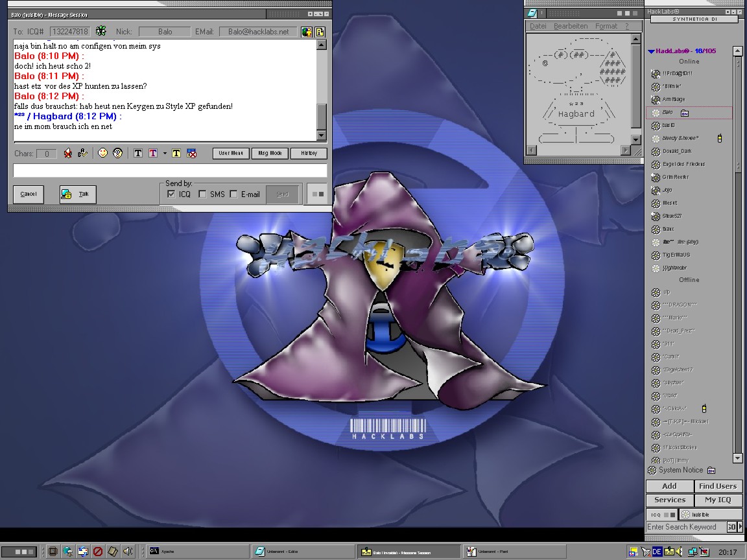The height and width of the screenshot is (560, 747).
Task: Click the Find Users button
Action: coord(718,486)
